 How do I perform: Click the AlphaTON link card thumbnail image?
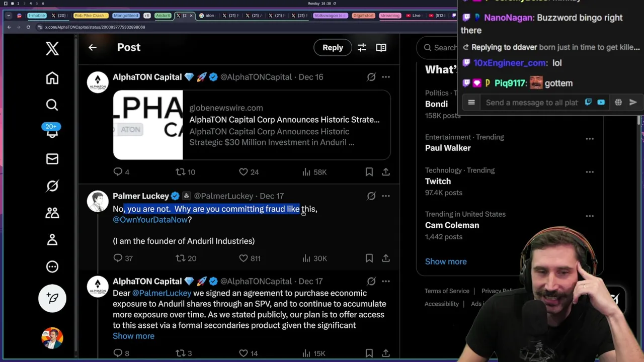[x=148, y=125]
